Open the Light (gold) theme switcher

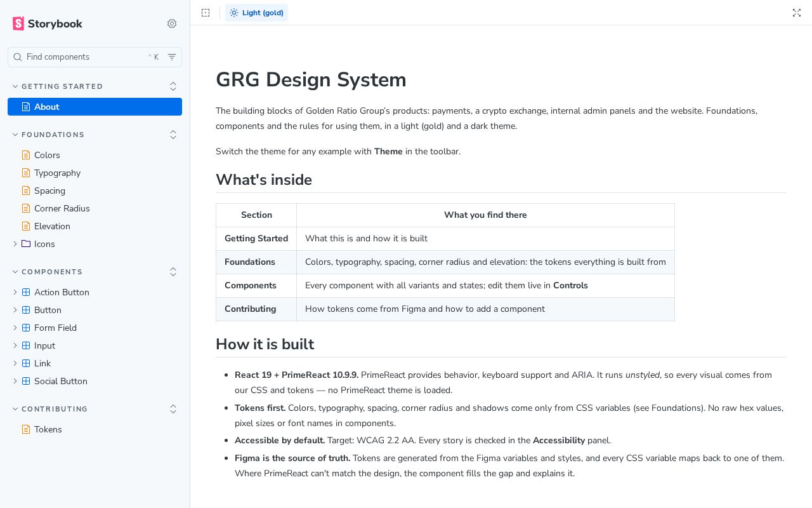tap(256, 13)
